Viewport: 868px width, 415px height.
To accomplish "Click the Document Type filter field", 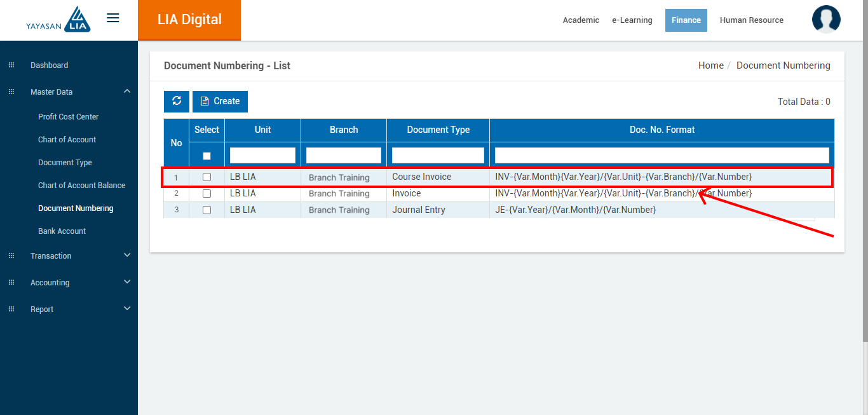I will (438, 155).
